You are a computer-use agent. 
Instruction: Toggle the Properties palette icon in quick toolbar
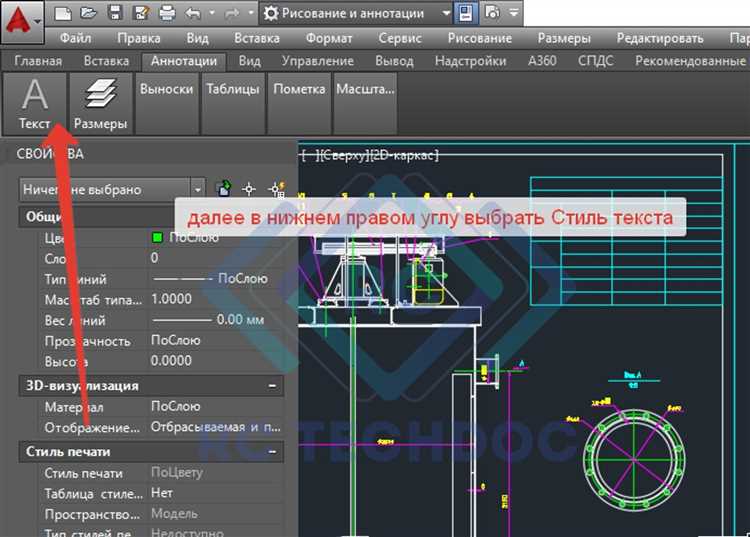click(x=465, y=13)
